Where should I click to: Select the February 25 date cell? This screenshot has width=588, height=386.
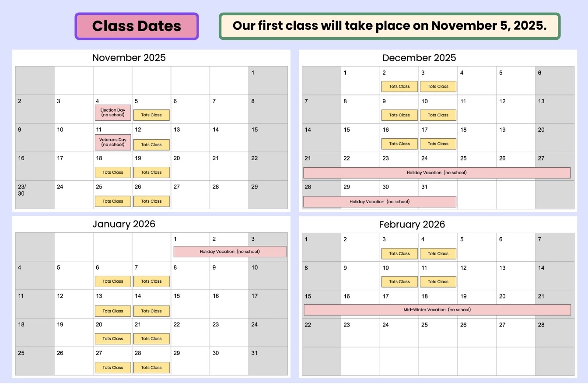(x=438, y=333)
